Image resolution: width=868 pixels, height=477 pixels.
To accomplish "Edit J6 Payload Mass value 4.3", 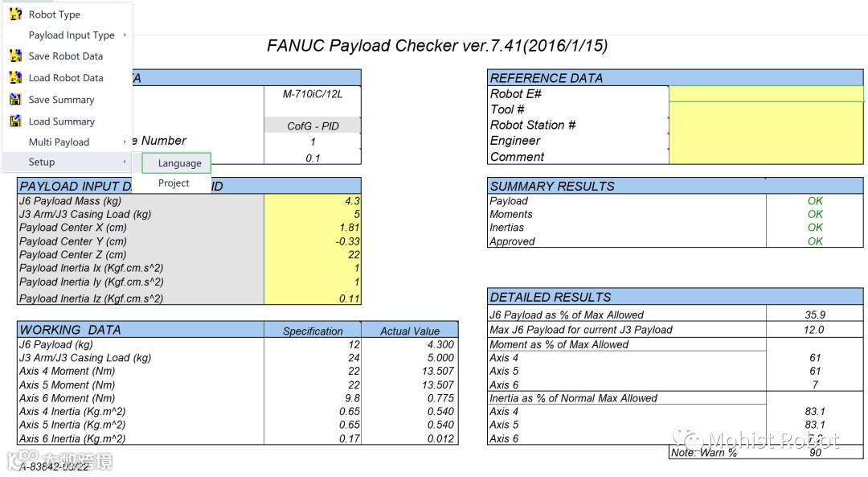I will [x=312, y=200].
